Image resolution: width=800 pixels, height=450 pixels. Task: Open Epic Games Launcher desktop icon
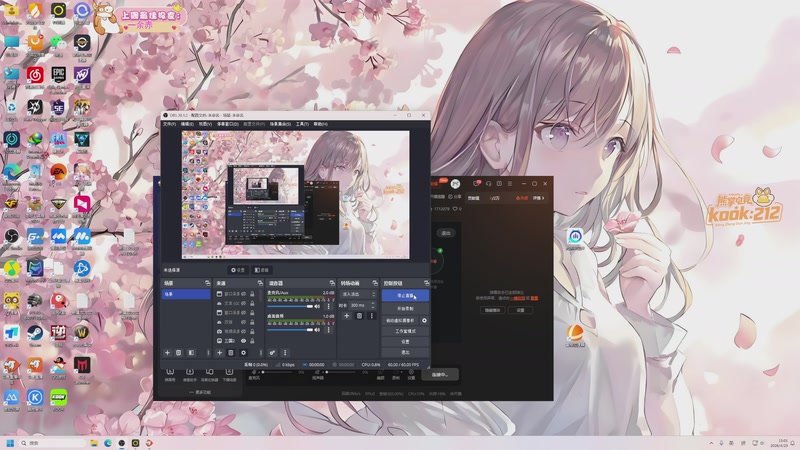(58, 77)
